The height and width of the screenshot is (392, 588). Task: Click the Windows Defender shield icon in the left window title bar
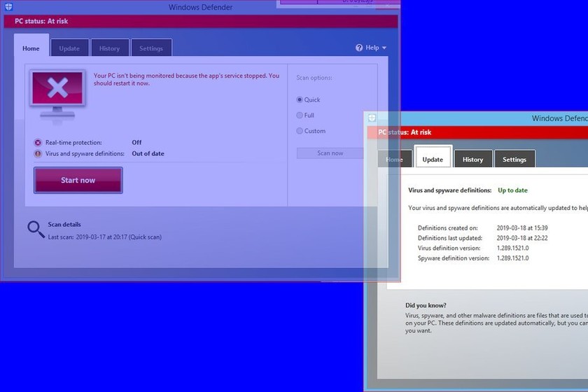point(8,6)
